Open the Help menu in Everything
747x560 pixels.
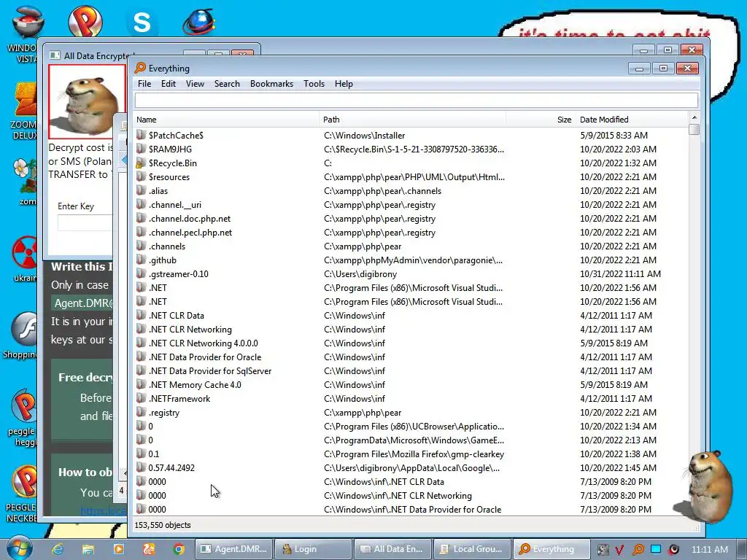pyautogui.click(x=344, y=84)
